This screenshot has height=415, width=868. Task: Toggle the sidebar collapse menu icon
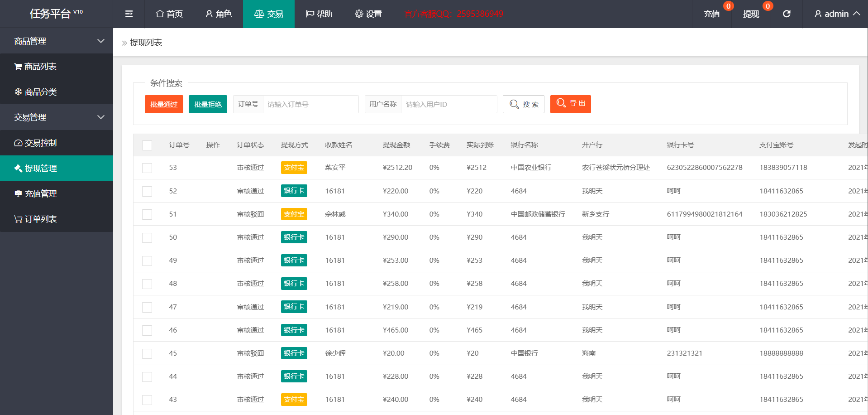pos(129,14)
